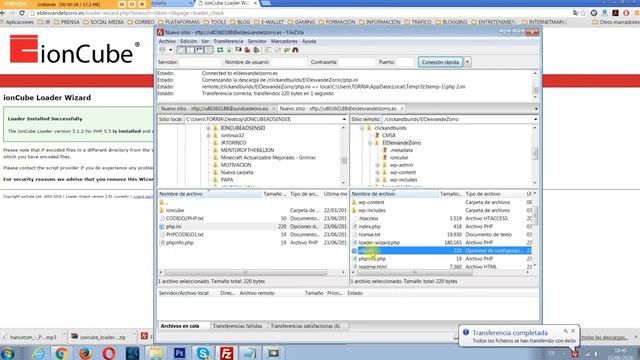Image resolution: width=640 pixels, height=360 pixels.
Task: Toggle the message log display button
Action: click(181, 50)
